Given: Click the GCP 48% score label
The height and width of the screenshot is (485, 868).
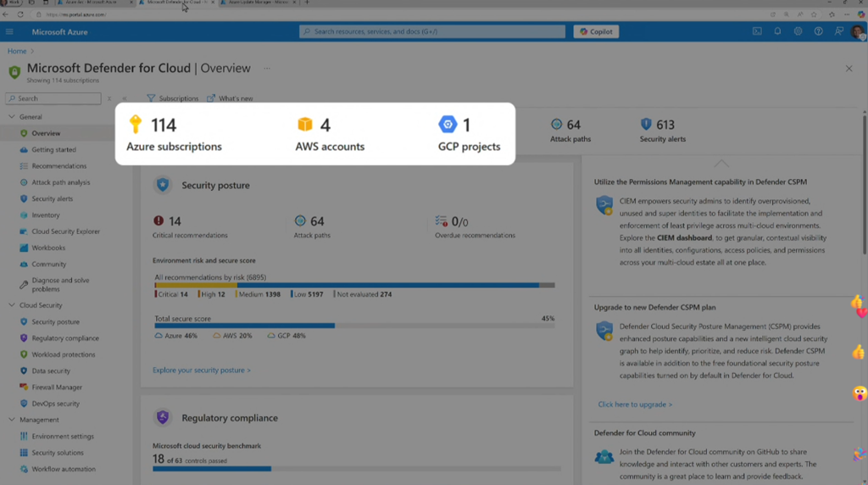Looking at the screenshot, I should pyautogui.click(x=287, y=336).
